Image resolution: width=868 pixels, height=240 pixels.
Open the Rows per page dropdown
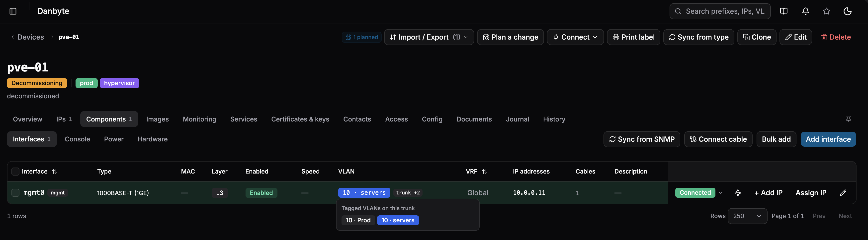point(747,216)
